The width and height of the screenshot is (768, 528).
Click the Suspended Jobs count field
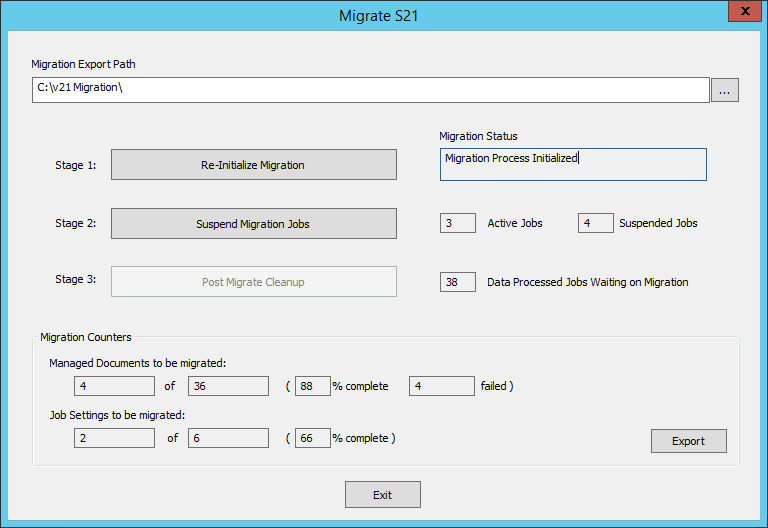[x=595, y=223]
